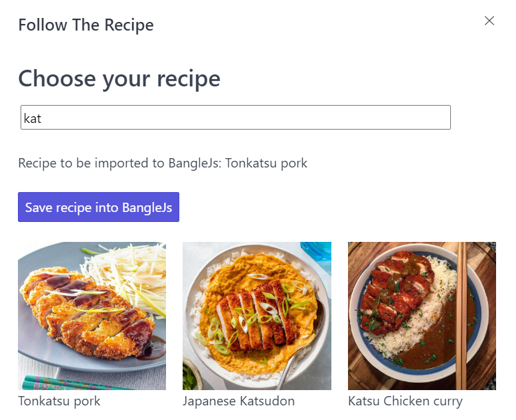Click the Follow The Recipe title

click(86, 25)
